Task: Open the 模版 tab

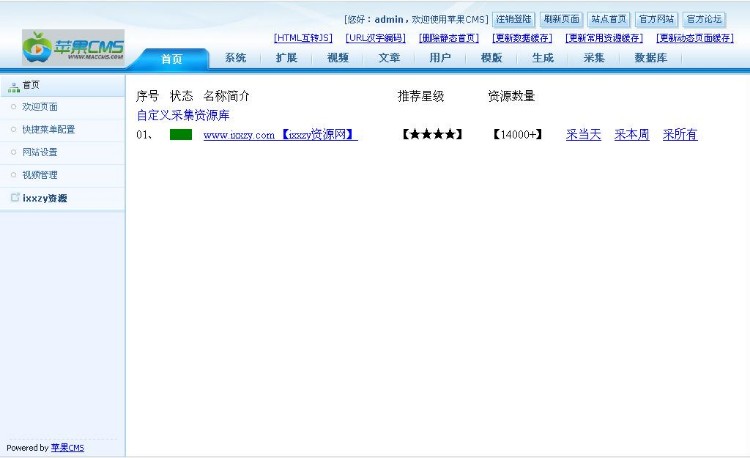Action: pyautogui.click(x=491, y=58)
